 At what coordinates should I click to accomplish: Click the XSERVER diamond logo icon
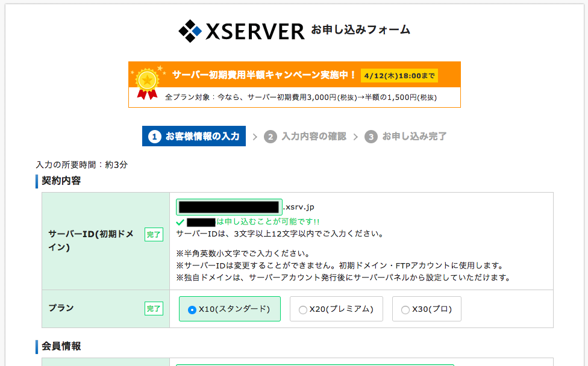(190, 31)
